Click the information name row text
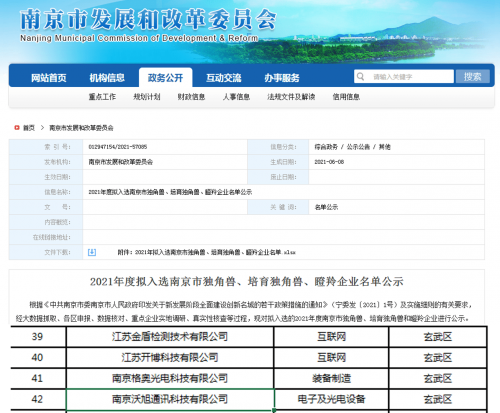 [x=170, y=192]
